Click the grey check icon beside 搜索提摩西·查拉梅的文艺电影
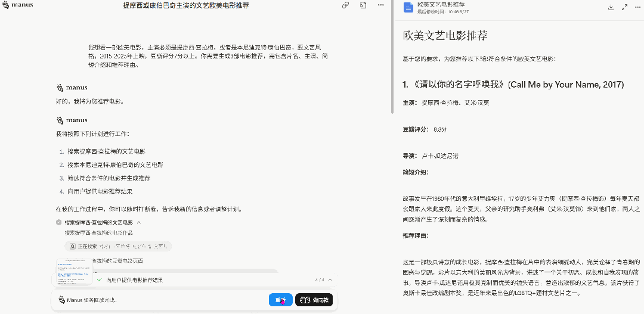The image size is (644, 314). pos(58,222)
